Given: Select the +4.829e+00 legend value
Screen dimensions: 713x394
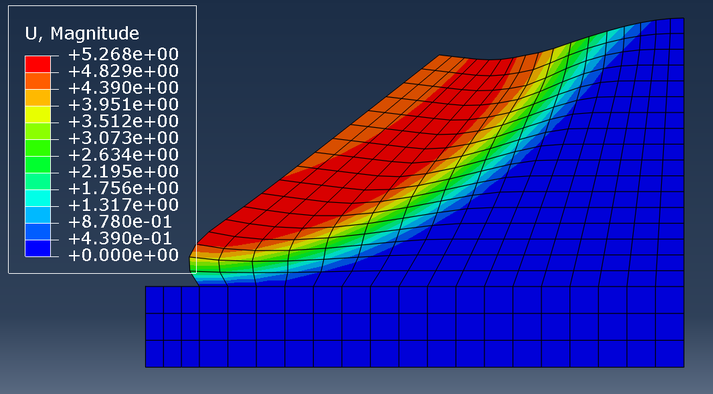Looking at the screenshot, I should 123,71.
